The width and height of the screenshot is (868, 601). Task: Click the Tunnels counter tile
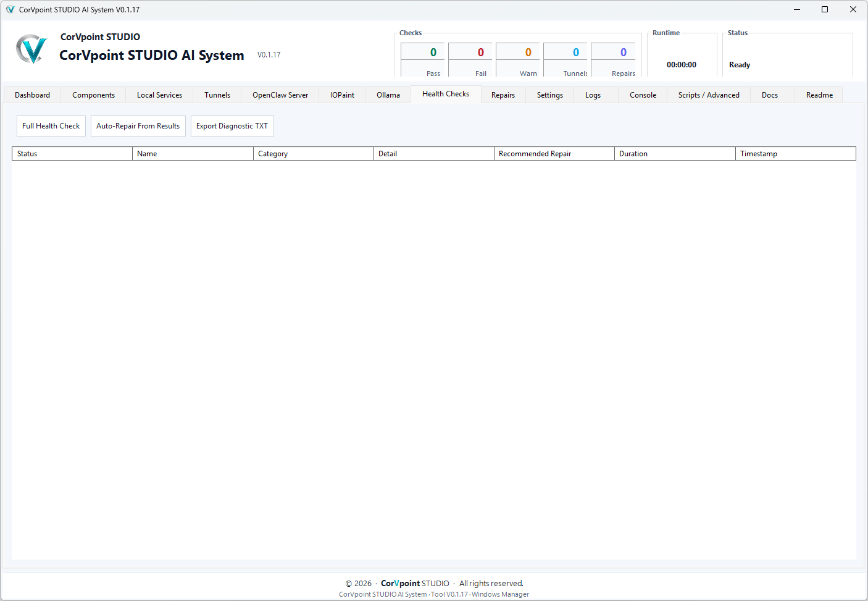tap(565, 60)
